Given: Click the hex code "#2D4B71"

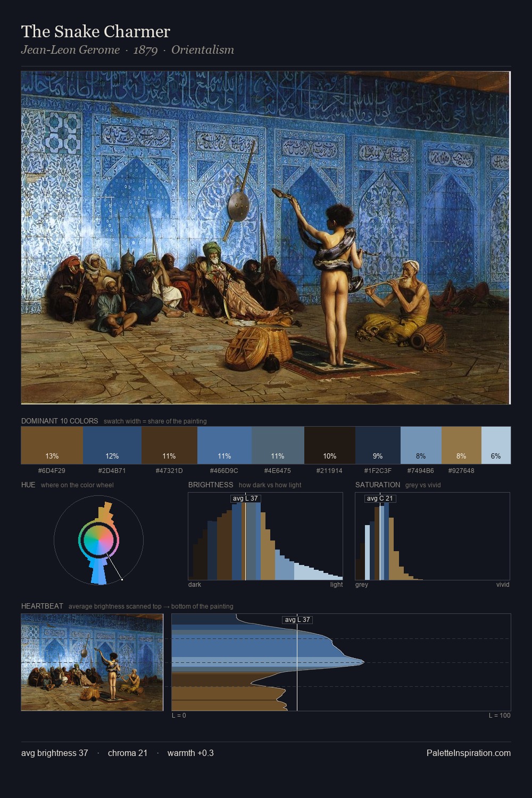Looking at the screenshot, I should point(112,471).
